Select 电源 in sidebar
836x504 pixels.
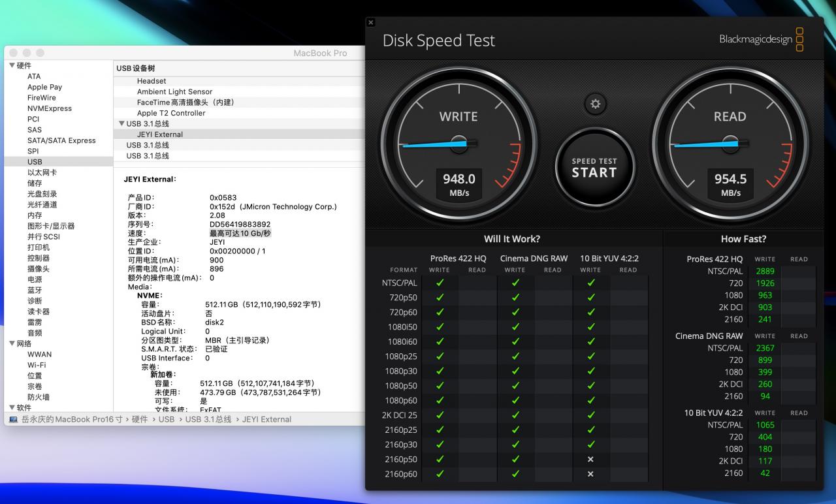pyautogui.click(x=35, y=279)
